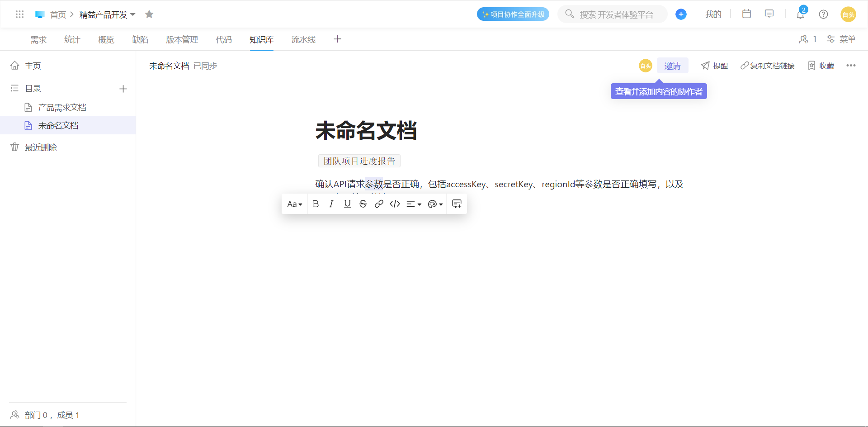Open the app grid launcher icon
The image size is (868, 427).
[x=19, y=14]
